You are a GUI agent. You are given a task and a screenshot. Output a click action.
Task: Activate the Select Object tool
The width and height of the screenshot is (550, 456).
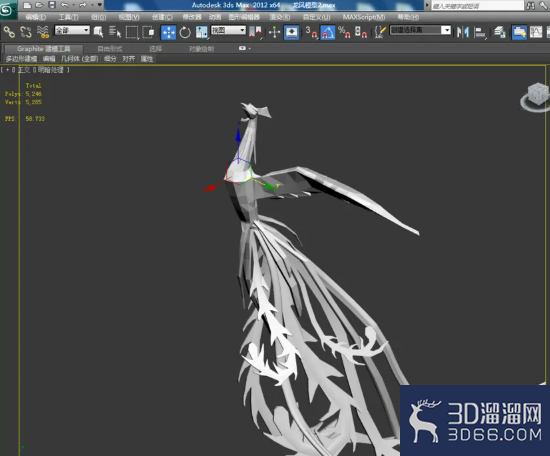point(98,32)
